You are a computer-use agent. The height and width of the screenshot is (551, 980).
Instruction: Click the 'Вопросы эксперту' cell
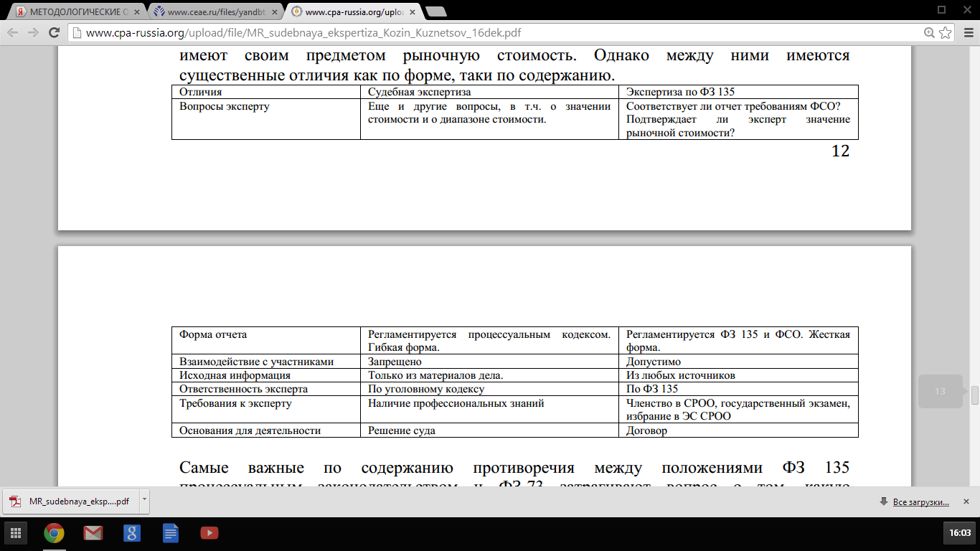coord(265,119)
